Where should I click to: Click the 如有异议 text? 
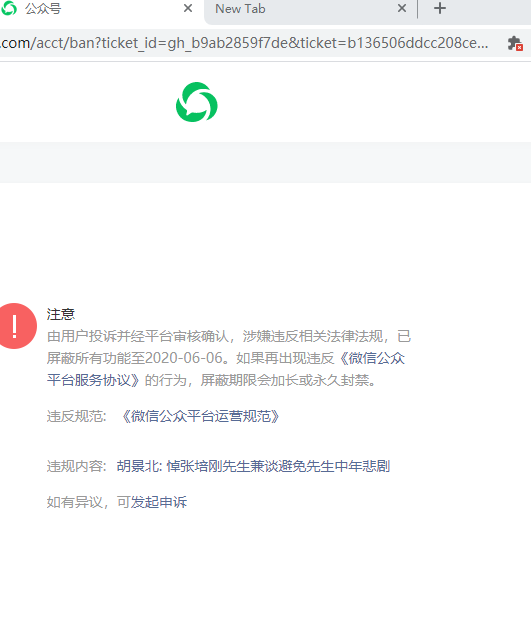(x=75, y=502)
